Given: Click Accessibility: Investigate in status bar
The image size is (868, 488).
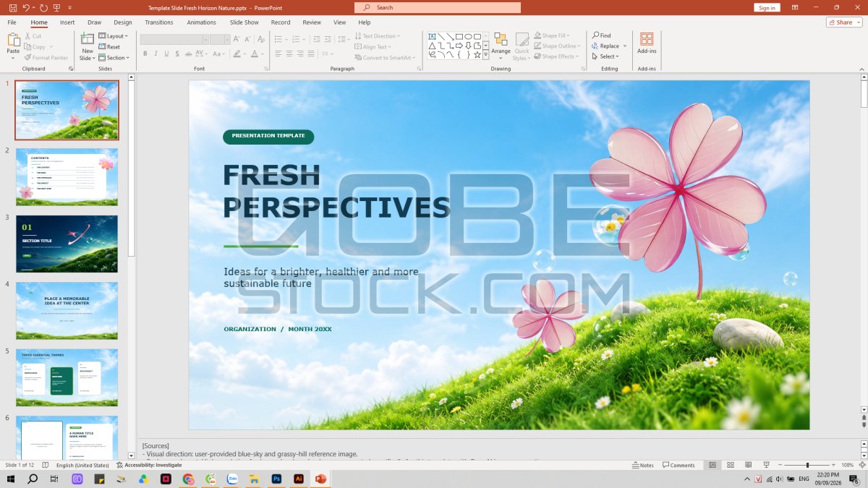Looking at the screenshot, I should pyautogui.click(x=148, y=465).
